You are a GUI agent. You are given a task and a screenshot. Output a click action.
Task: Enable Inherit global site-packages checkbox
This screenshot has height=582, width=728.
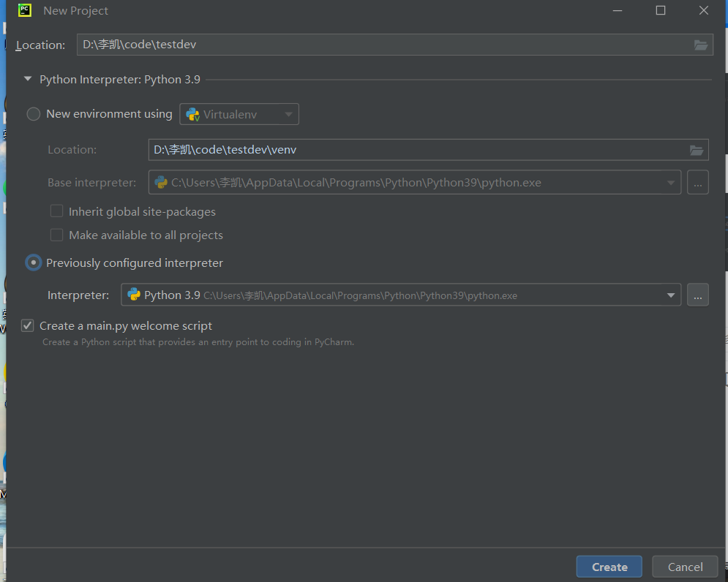56,211
